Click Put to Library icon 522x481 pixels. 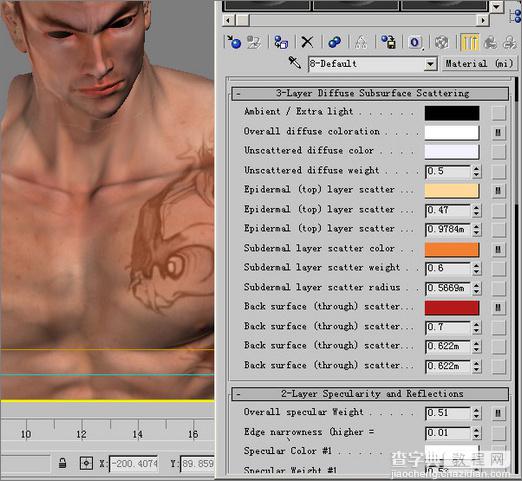[388, 42]
